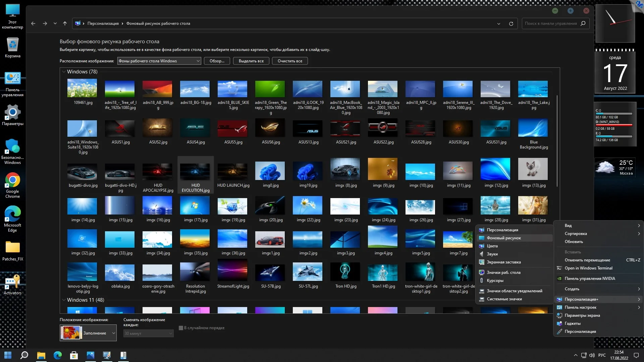Toggle the shuffle order checkbox

pyautogui.click(x=181, y=328)
